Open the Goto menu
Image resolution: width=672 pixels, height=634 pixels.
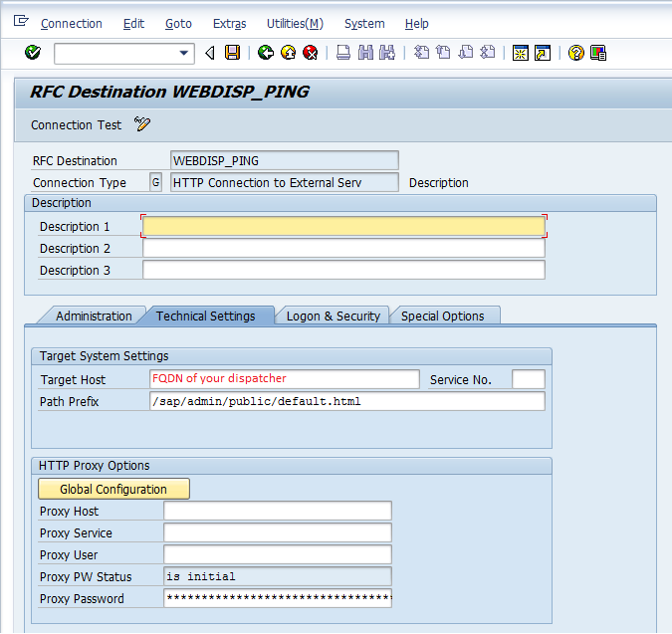coord(178,24)
